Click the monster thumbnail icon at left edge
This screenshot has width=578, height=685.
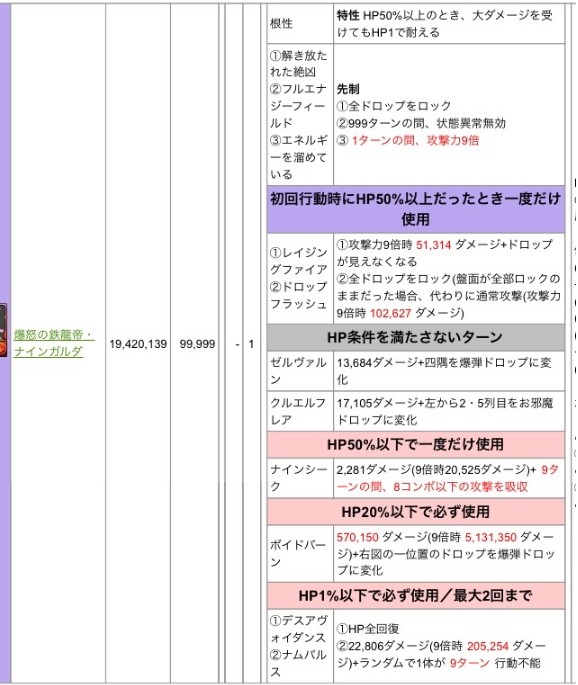[3, 330]
